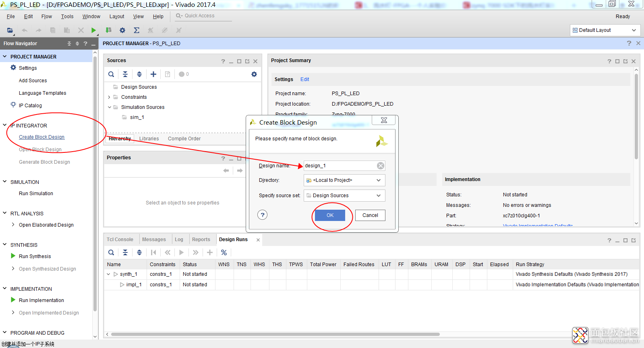Close the Design Runs tab

click(x=258, y=240)
